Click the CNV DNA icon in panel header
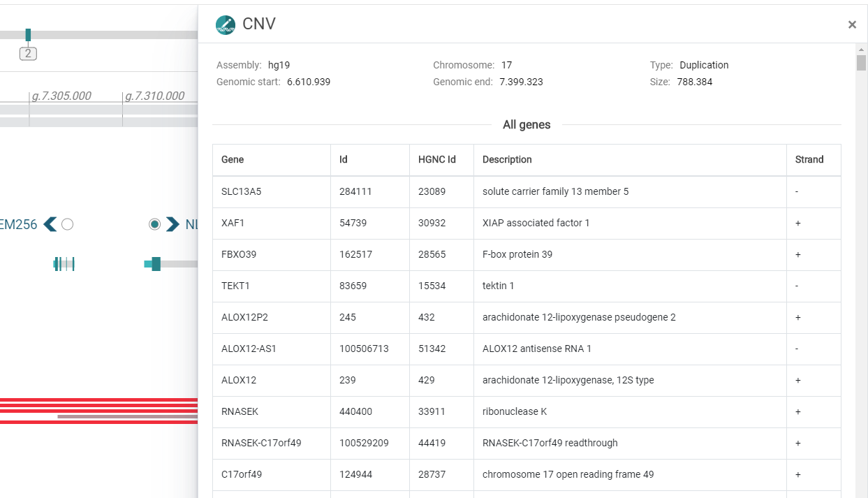 pos(226,24)
